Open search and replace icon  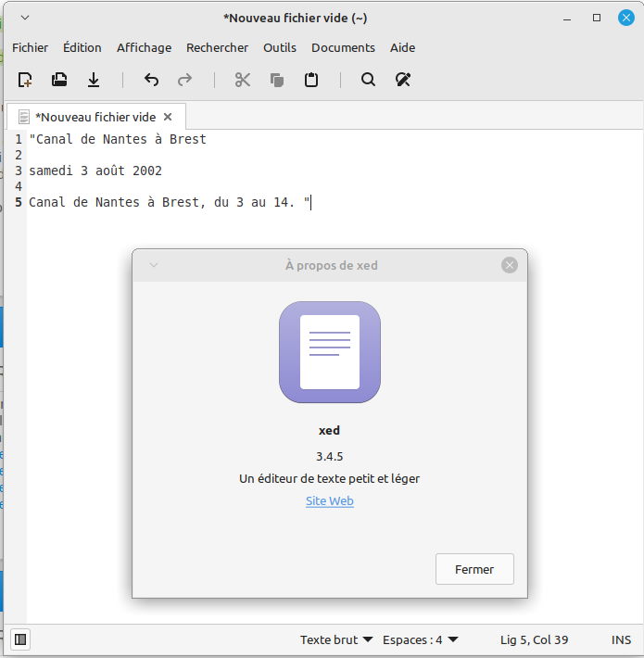point(403,80)
